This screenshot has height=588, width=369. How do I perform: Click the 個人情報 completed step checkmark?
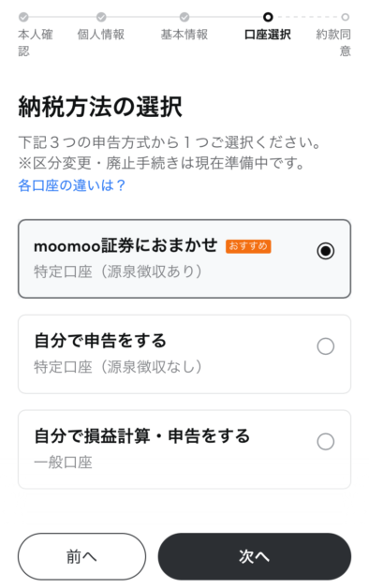coord(101,17)
